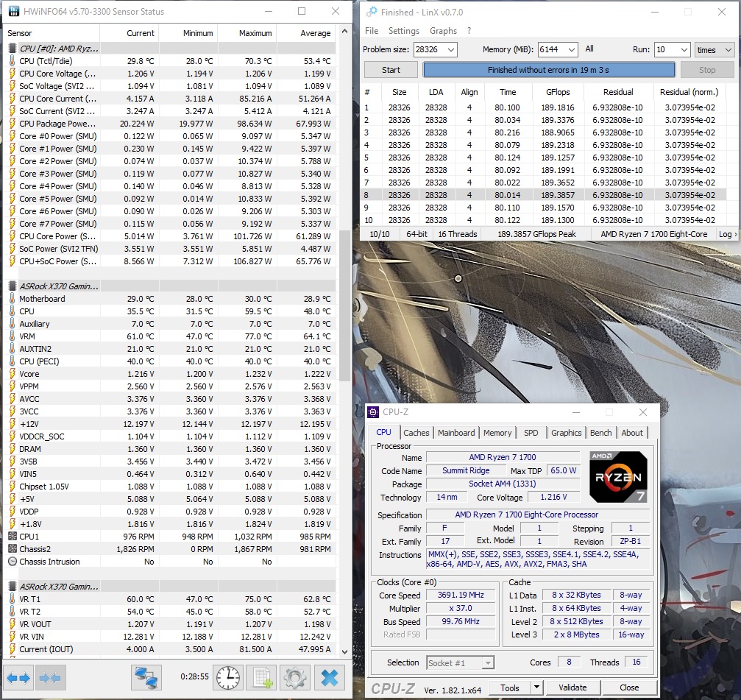Open HWiNFO remote network monitors icon
This screenshot has height=700, width=741.
tap(146, 678)
